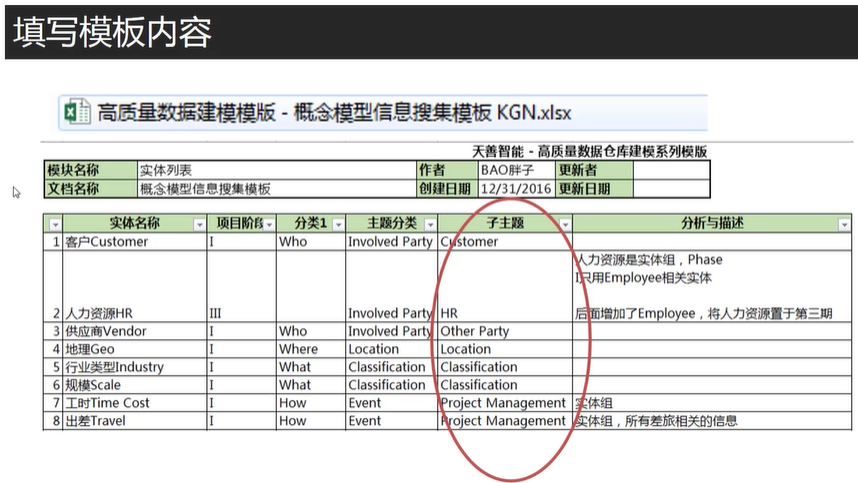Click the 文档名称 label cell

click(x=91, y=189)
